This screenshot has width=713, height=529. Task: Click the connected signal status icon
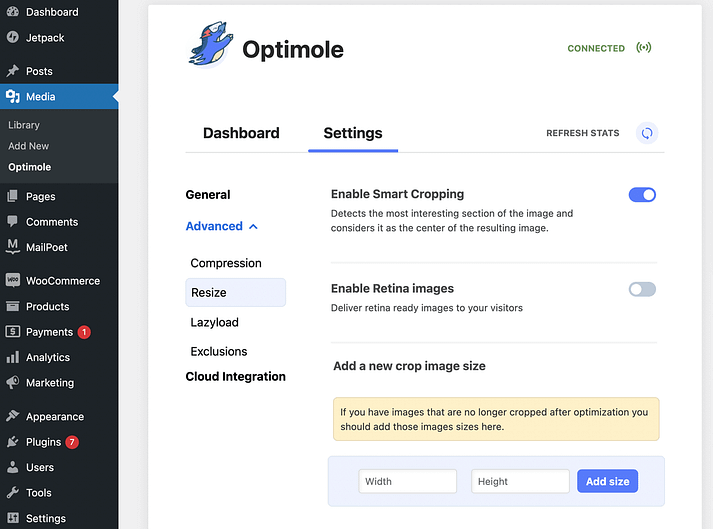[644, 48]
